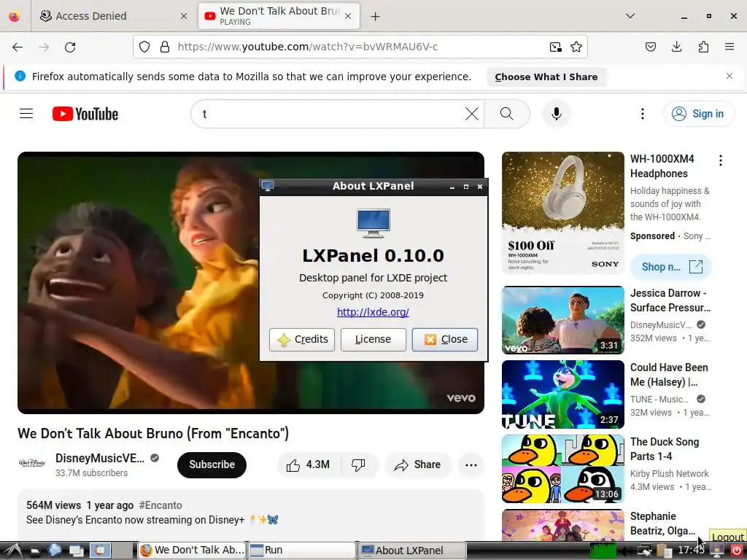
Task: Switch to Run window in taskbar
Action: (x=302, y=551)
